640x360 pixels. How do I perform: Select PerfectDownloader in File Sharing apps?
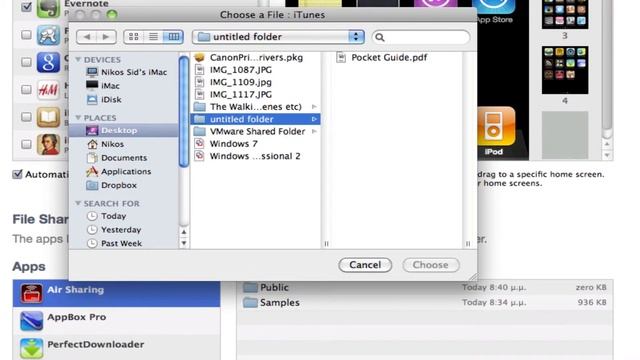coord(116,347)
